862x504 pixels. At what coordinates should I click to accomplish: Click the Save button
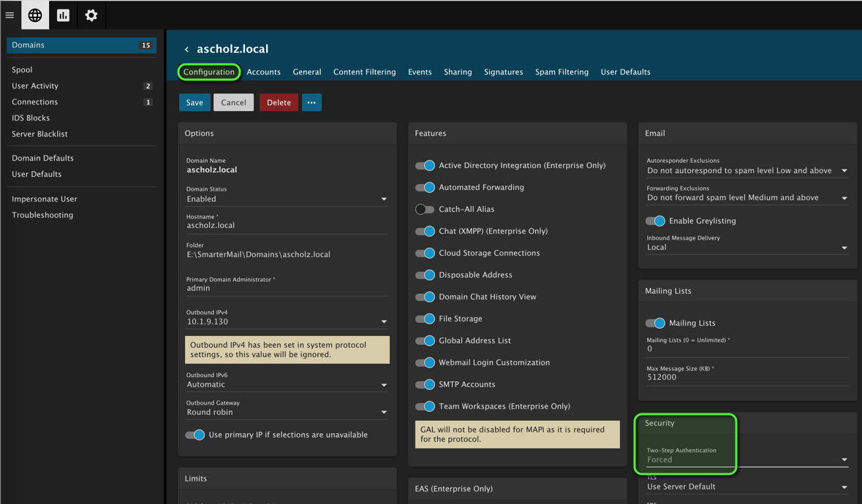click(194, 102)
